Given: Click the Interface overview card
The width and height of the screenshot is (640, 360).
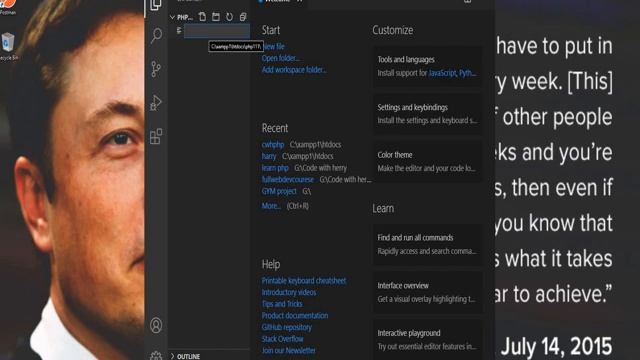Looking at the screenshot, I should pyautogui.click(x=427, y=292).
